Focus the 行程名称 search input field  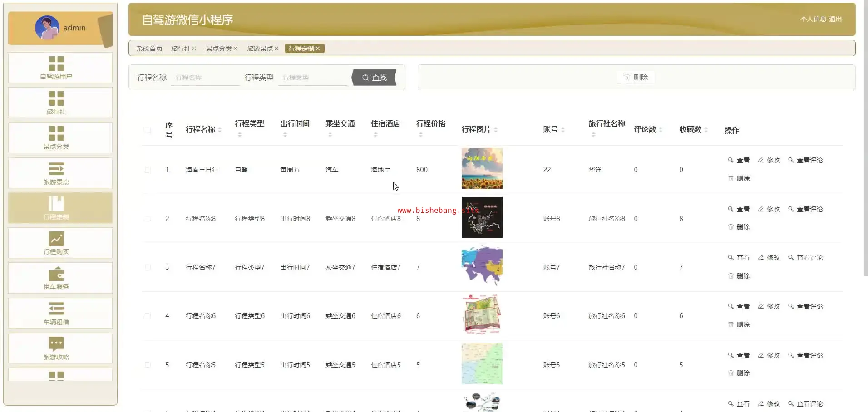click(x=205, y=78)
